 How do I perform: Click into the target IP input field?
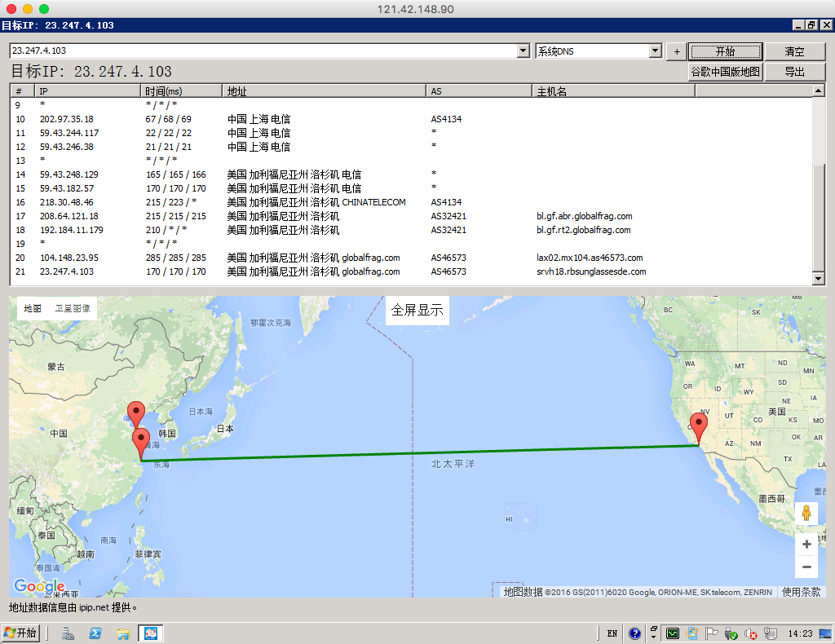pos(263,51)
